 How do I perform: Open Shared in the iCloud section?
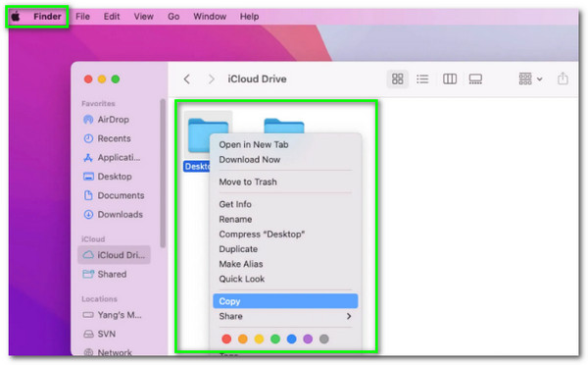[x=104, y=274]
